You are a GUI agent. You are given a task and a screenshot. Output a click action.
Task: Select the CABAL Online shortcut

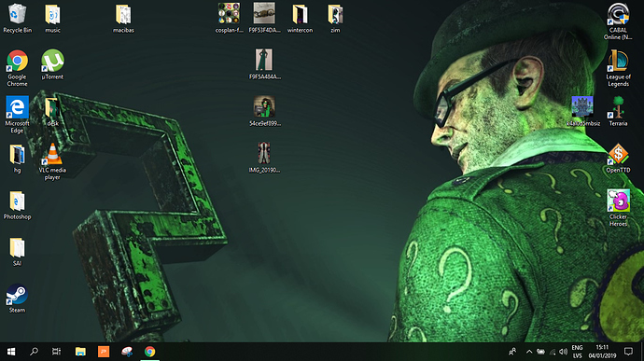tap(618, 21)
